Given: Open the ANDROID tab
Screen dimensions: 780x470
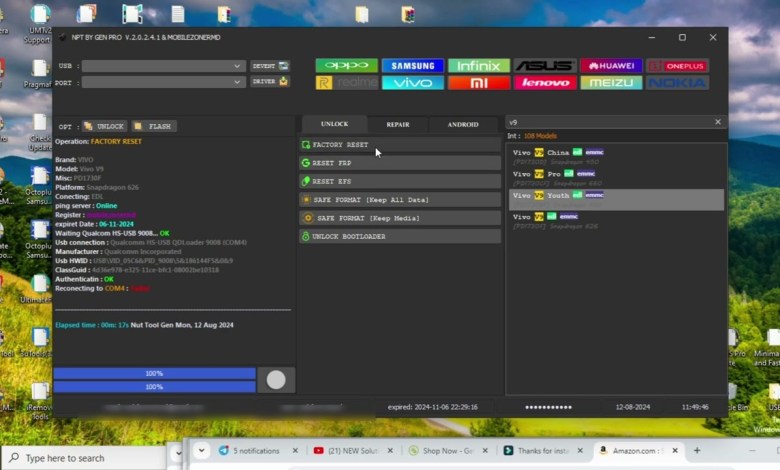Looking at the screenshot, I should 462,125.
